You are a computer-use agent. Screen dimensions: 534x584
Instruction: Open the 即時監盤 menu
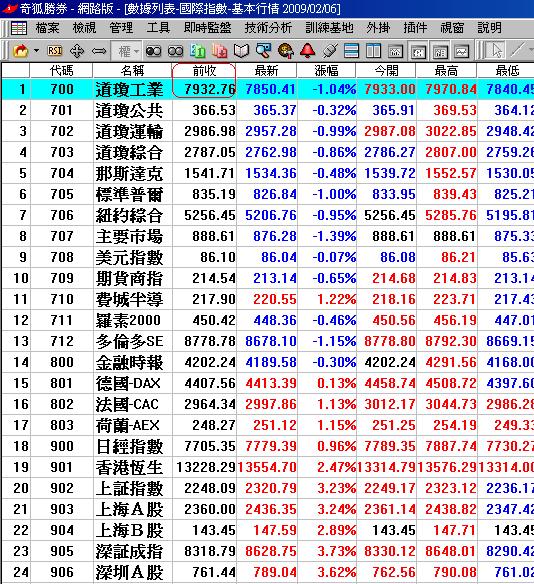[x=207, y=28]
